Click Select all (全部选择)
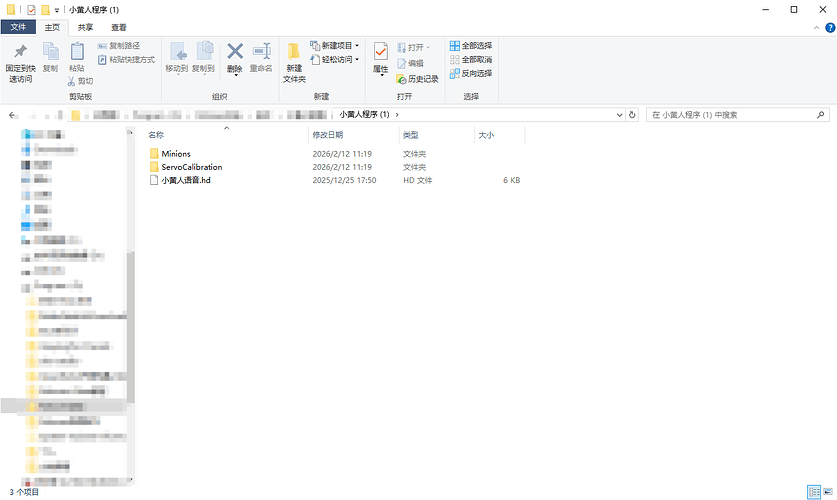This screenshot has height=500, width=837. pos(471,46)
